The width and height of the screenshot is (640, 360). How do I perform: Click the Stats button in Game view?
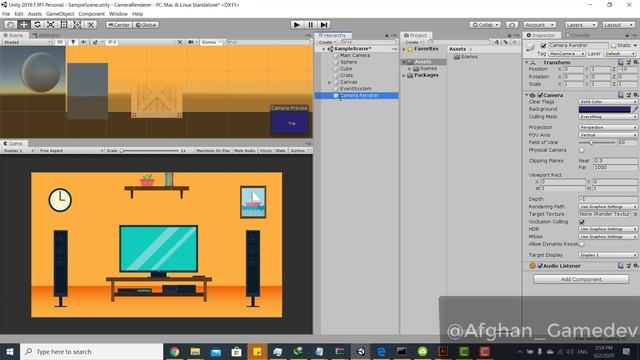coord(280,151)
